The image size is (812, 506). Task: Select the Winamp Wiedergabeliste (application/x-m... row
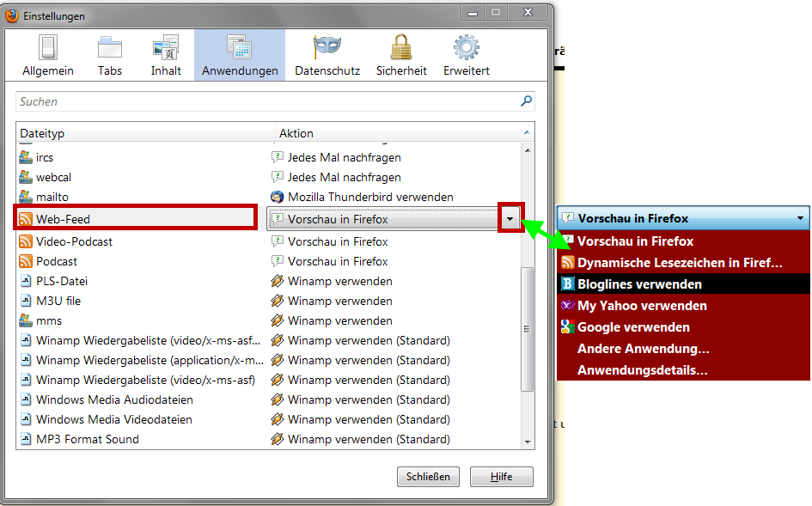point(150,360)
